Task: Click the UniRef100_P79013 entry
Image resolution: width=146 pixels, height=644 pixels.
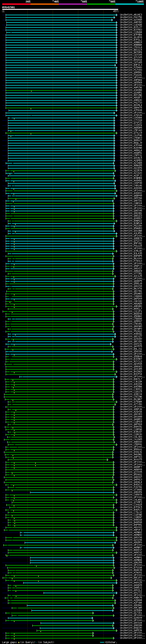Action: pos(131,261)
